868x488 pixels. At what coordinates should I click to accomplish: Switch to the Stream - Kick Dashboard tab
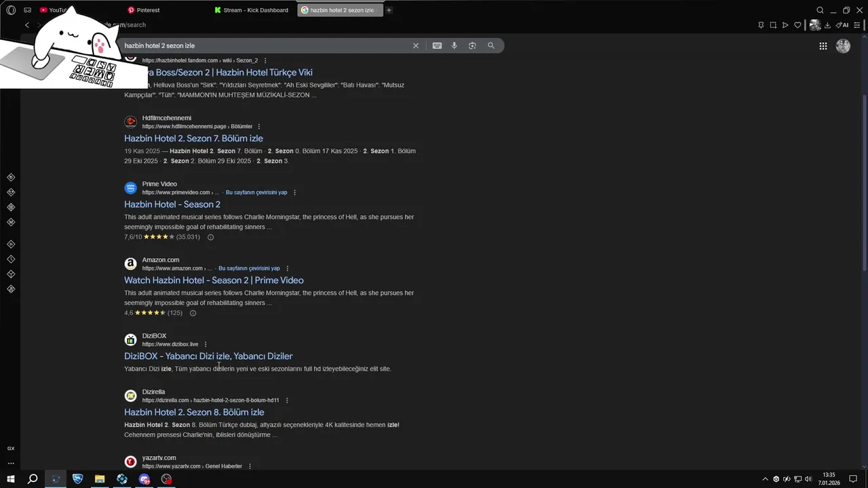[x=253, y=10]
